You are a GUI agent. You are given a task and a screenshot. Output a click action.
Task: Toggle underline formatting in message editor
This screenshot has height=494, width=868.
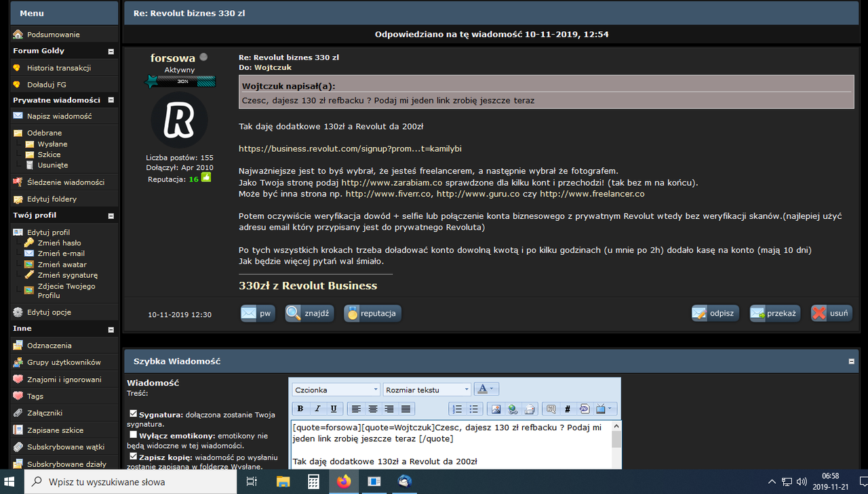pyautogui.click(x=334, y=409)
